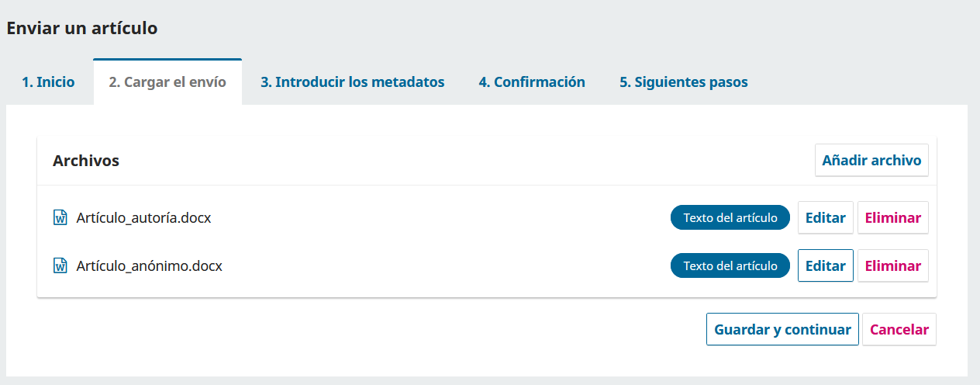Viewport: 980px width, 385px height.
Task: Edit the Artículo_autoría.docx file
Action: pyautogui.click(x=825, y=217)
